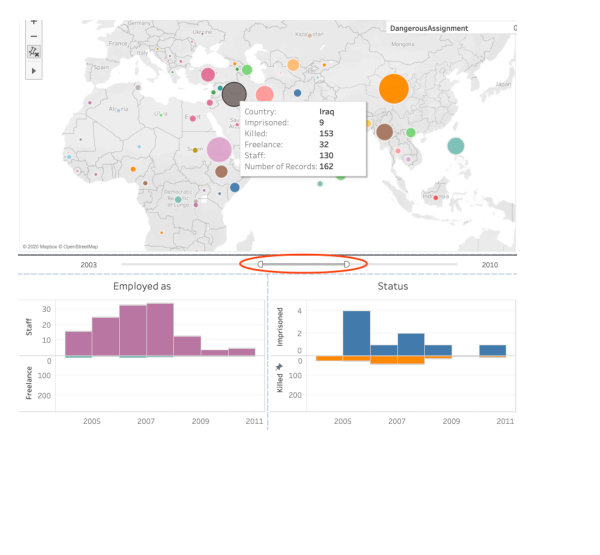Select the brown Myanmar bubble
This screenshot has height=555, width=600.
coord(385,132)
